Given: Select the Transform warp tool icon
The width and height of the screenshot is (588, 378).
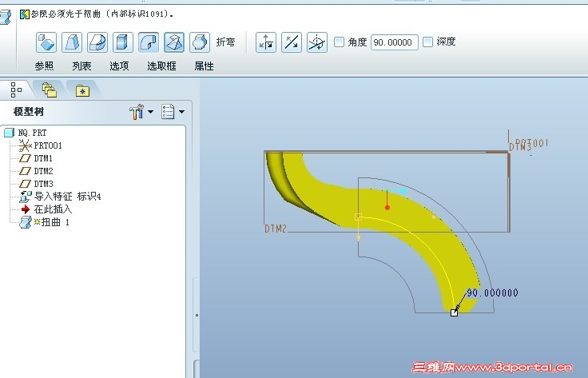Looking at the screenshot, I should tap(46, 42).
